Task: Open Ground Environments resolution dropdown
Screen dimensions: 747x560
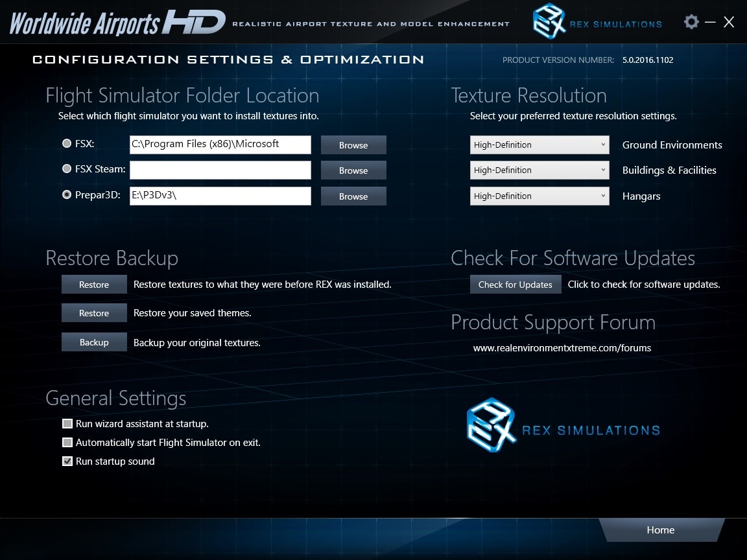Action: 539,145
